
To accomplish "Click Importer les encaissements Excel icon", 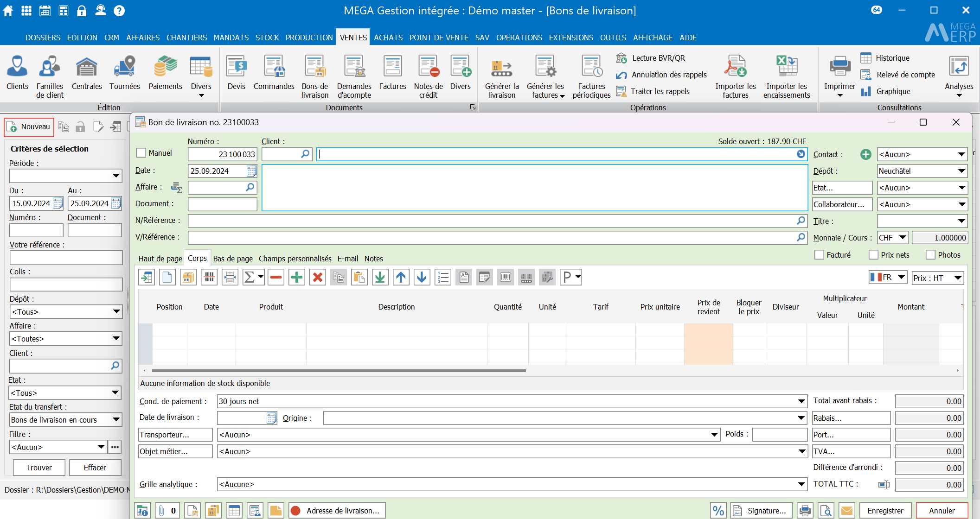I will click(x=787, y=77).
